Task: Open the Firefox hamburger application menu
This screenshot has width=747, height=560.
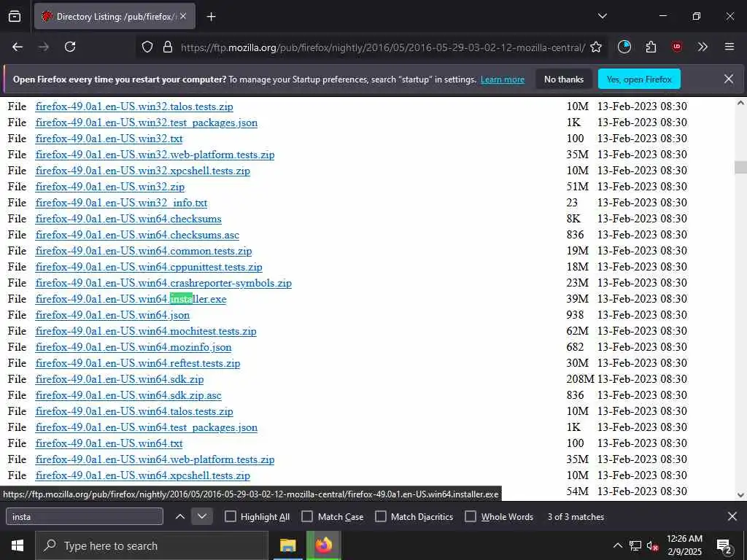Action: [729, 47]
